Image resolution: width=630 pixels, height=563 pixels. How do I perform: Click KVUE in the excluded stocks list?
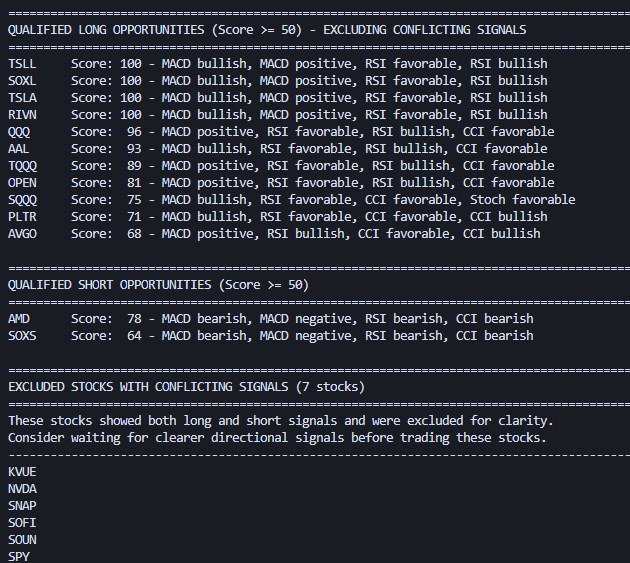click(x=22, y=472)
